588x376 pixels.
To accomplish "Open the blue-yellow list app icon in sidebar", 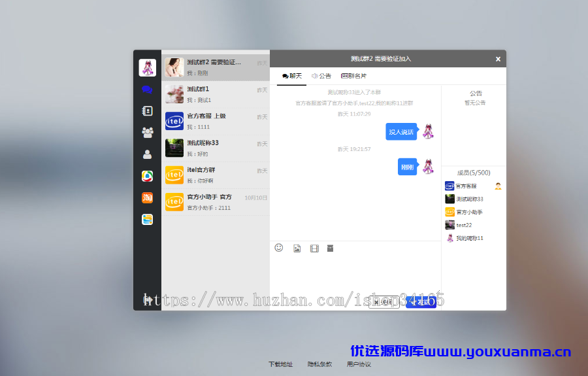I will pyautogui.click(x=148, y=219).
